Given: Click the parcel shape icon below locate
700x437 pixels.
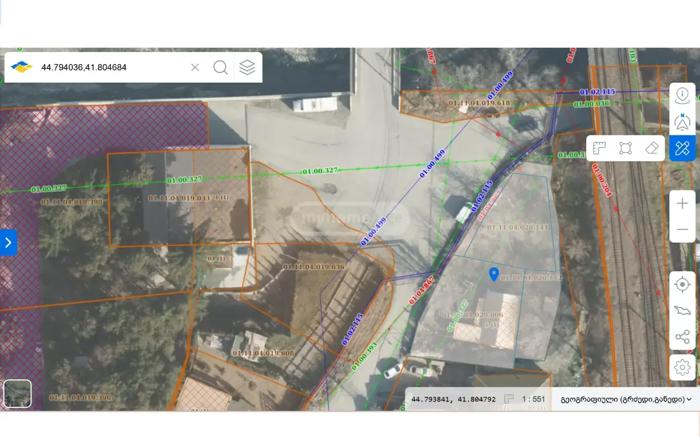Looking at the screenshot, I should 683,311.
